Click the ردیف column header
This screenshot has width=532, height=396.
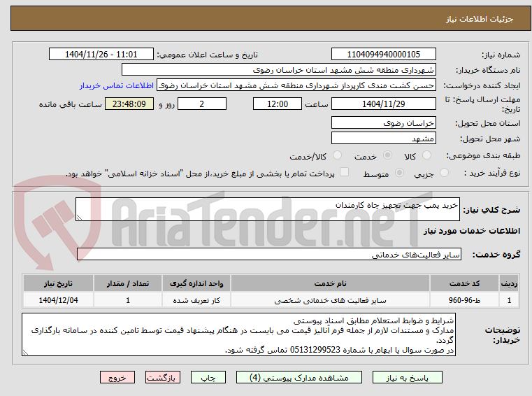click(x=509, y=283)
